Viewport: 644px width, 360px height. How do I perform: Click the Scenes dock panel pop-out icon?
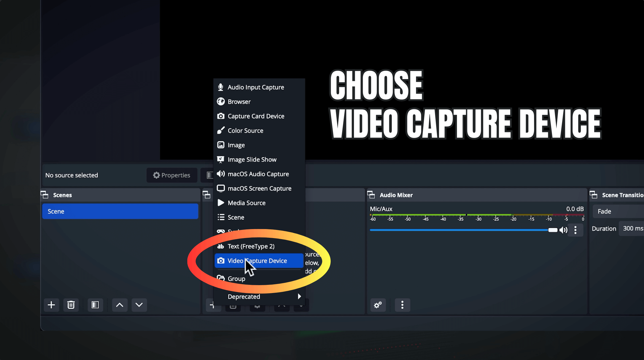(x=45, y=195)
